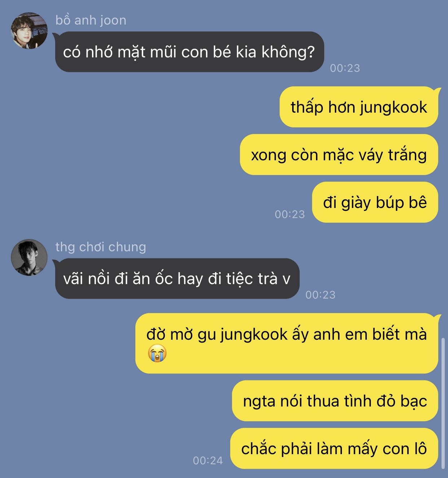Viewport: 448px width, 478px height.
Task: Select the yellow bubble 'thấp hơn jungkook'
Action: click(359, 107)
